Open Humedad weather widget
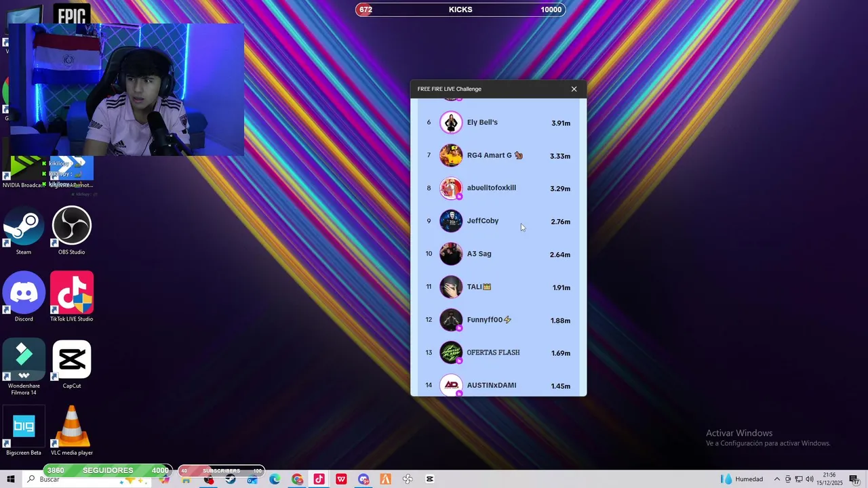 [743, 479]
